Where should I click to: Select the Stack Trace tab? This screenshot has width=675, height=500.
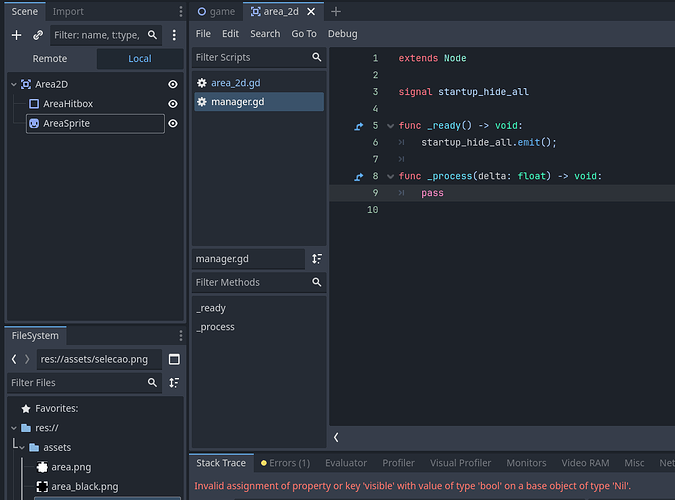pos(221,463)
